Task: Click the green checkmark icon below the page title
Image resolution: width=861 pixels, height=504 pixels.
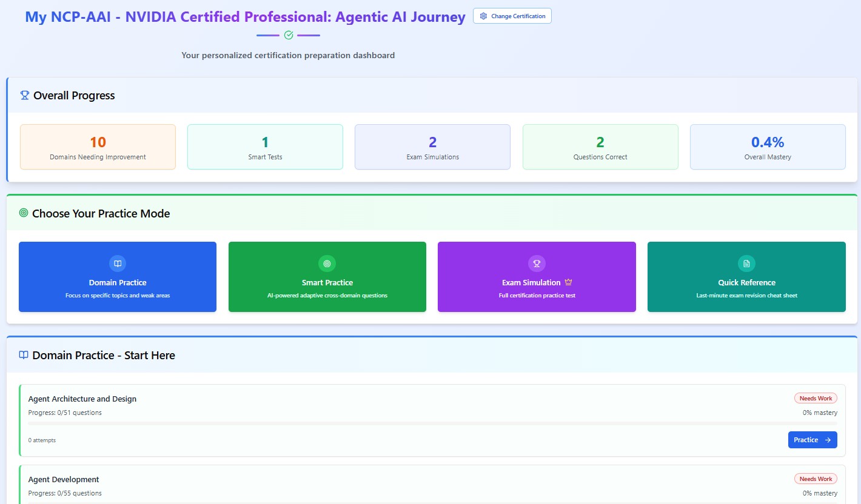Action: click(x=288, y=35)
